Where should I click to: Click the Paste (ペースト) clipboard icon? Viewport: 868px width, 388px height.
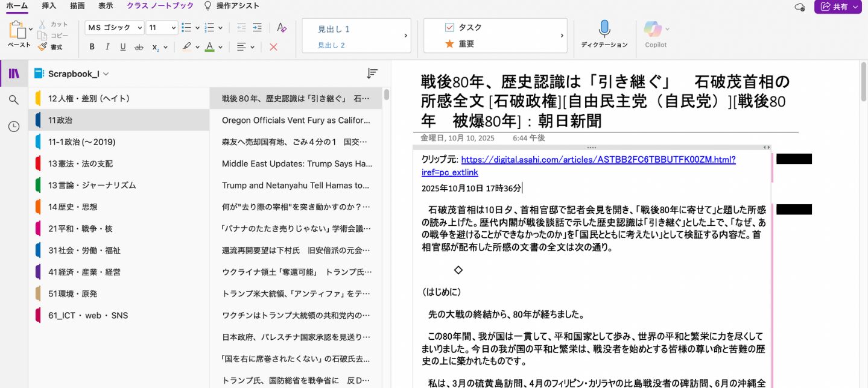click(17, 30)
